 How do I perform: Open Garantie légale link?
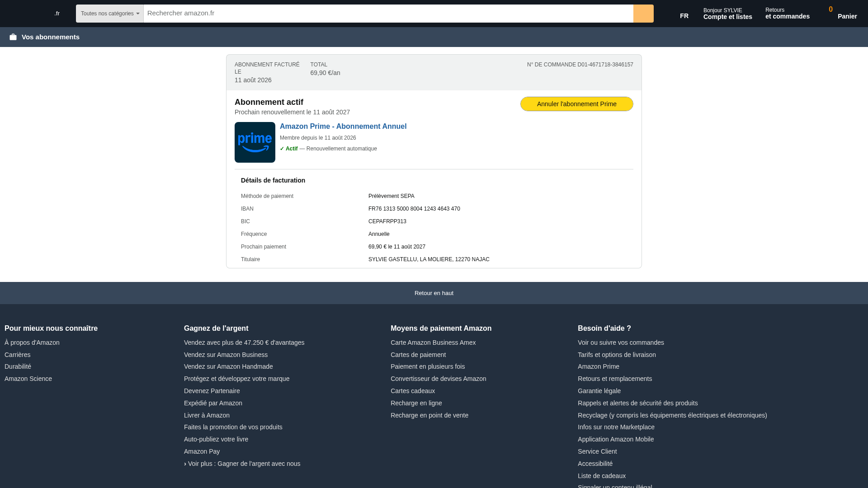(599, 391)
